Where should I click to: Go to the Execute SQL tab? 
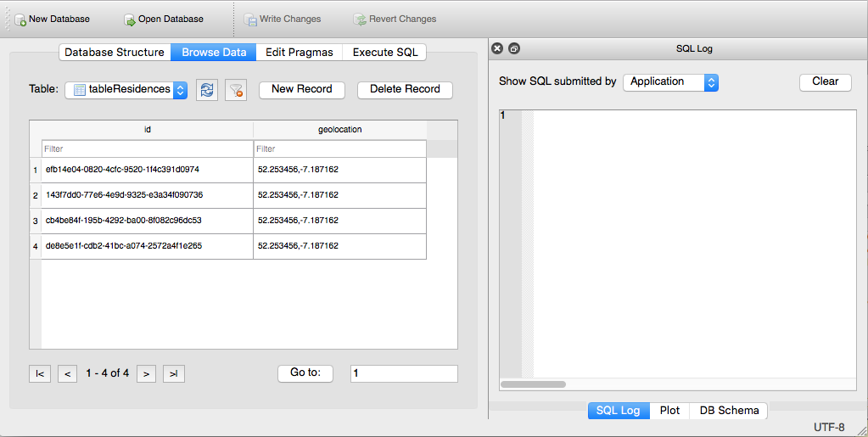pyautogui.click(x=384, y=52)
